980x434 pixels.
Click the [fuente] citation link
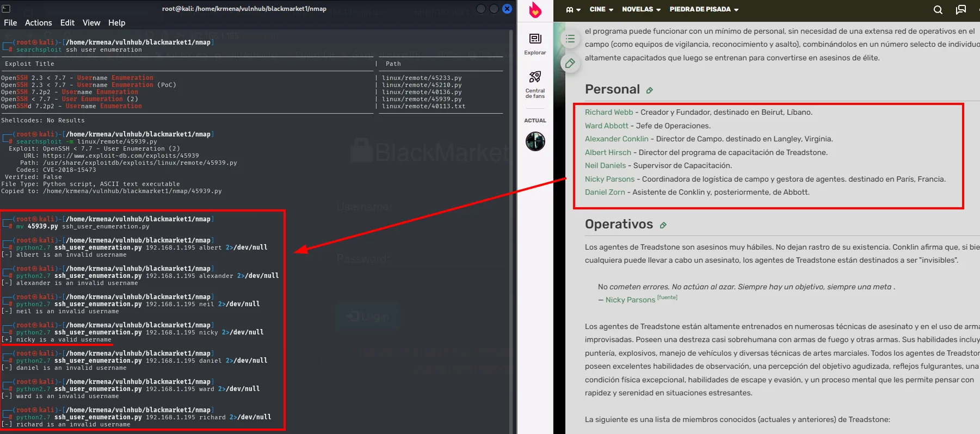[667, 297]
